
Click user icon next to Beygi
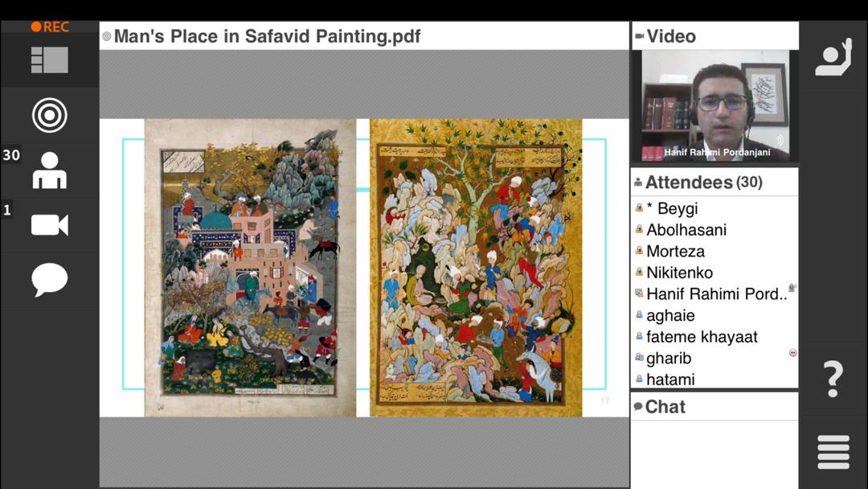tap(640, 208)
